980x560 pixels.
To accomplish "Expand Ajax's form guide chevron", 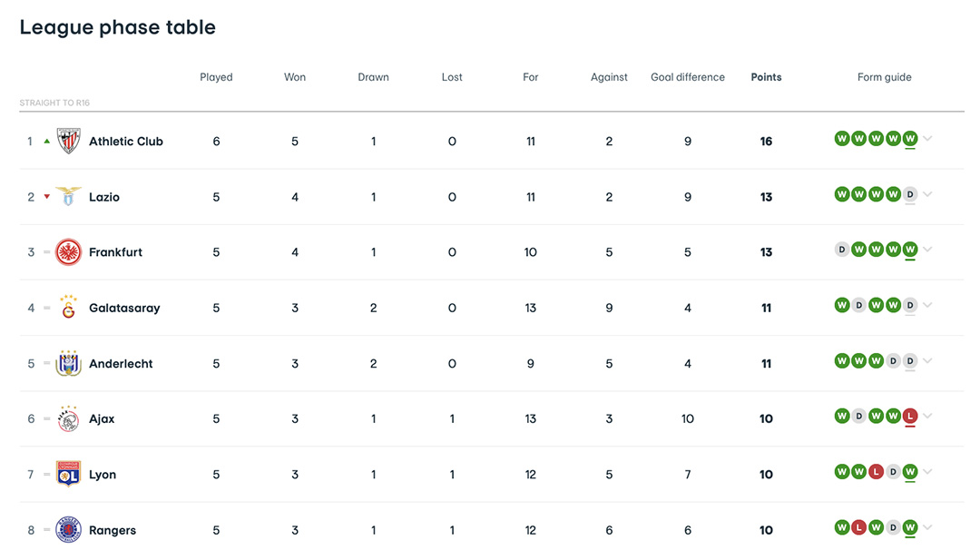I will pyautogui.click(x=927, y=416).
